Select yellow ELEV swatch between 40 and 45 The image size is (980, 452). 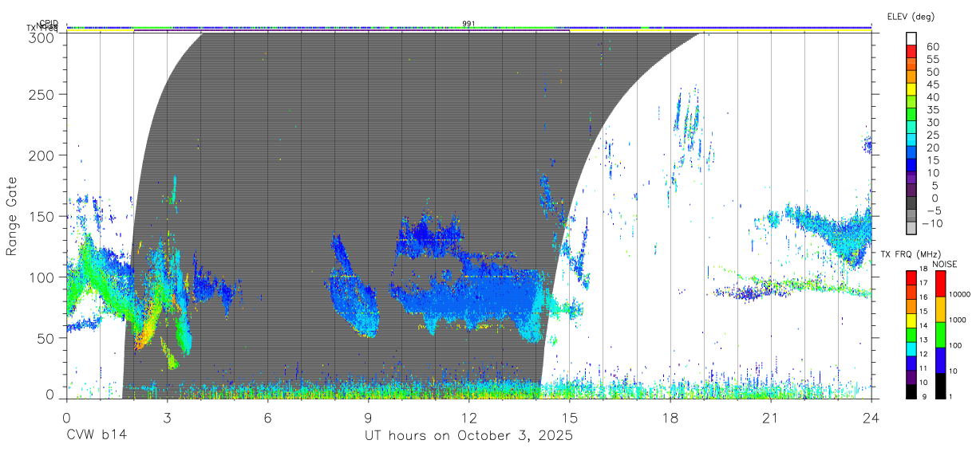[x=912, y=90]
